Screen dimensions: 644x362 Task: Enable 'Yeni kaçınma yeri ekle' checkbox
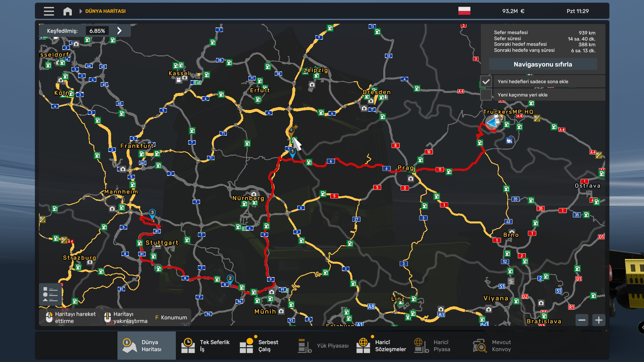click(x=486, y=95)
